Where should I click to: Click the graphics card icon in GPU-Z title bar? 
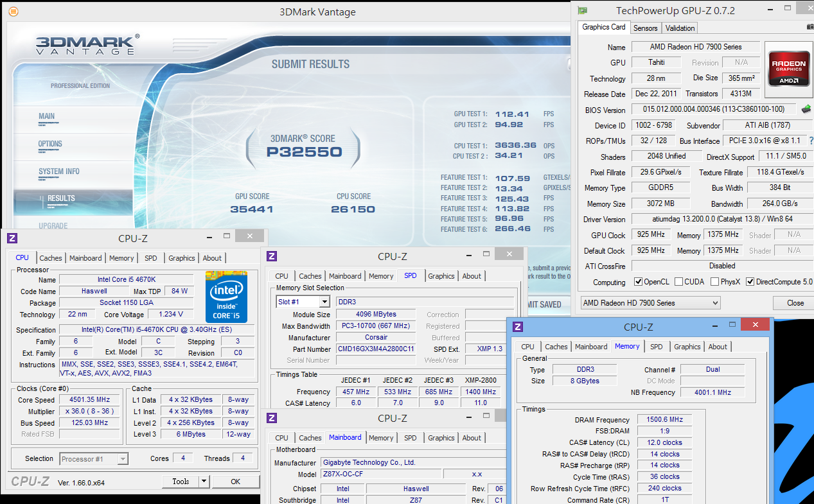pos(583,10)
